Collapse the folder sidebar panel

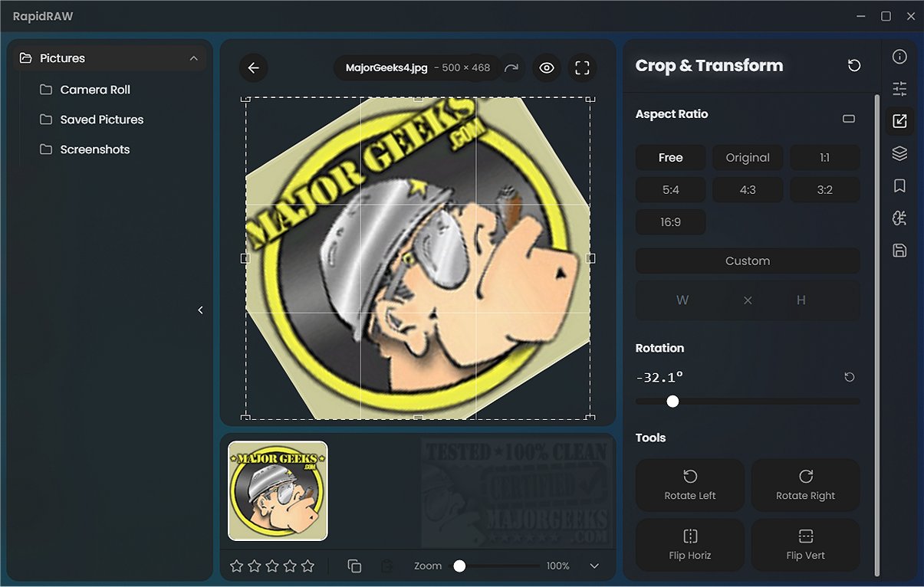201,310
